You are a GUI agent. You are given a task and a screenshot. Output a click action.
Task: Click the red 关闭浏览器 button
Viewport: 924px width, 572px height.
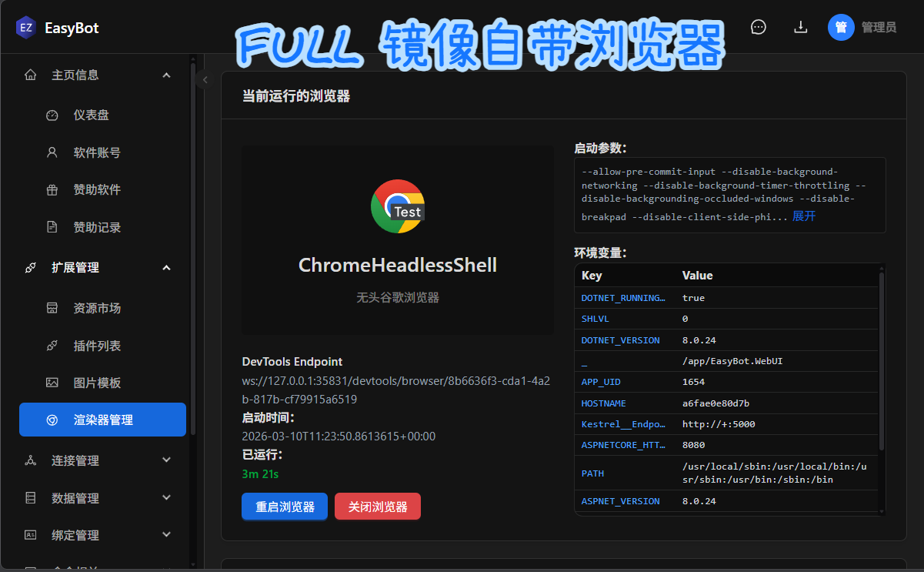point(378,507)
